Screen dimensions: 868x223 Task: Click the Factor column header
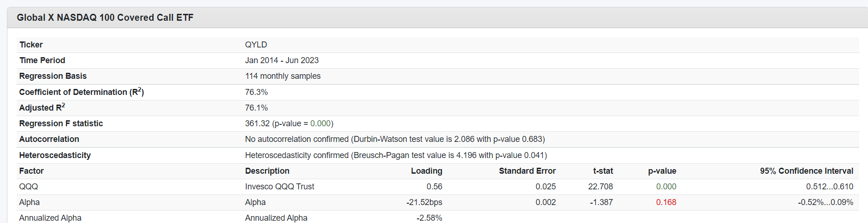click(x=31, y=171)
